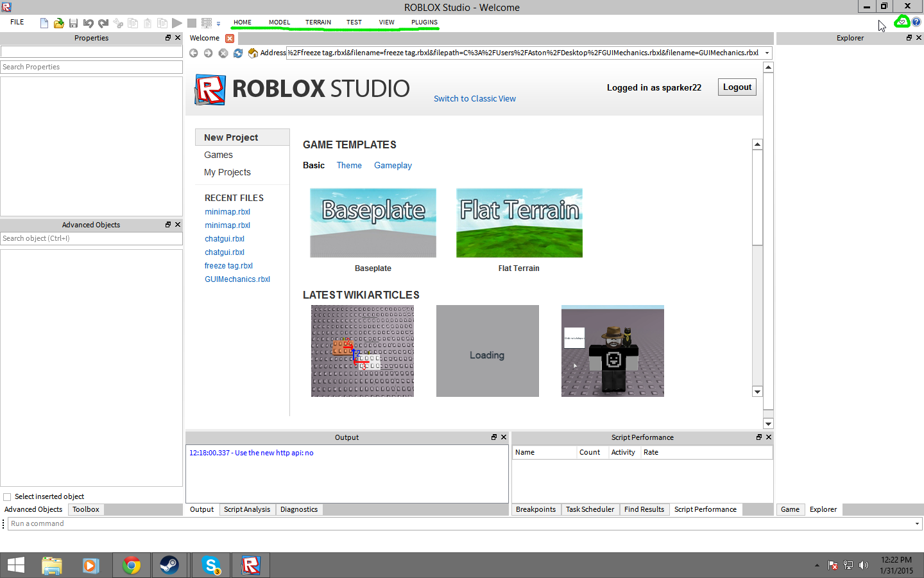Open the wiki article with the character thumbnail
Screen dimensions: 924x578
[613, 351]
